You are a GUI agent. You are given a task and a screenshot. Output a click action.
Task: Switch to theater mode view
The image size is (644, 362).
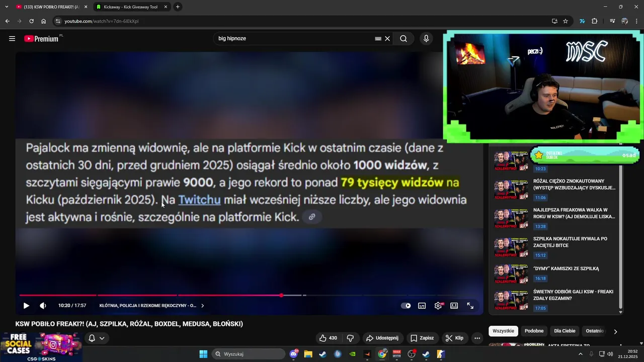click(454, 306)
